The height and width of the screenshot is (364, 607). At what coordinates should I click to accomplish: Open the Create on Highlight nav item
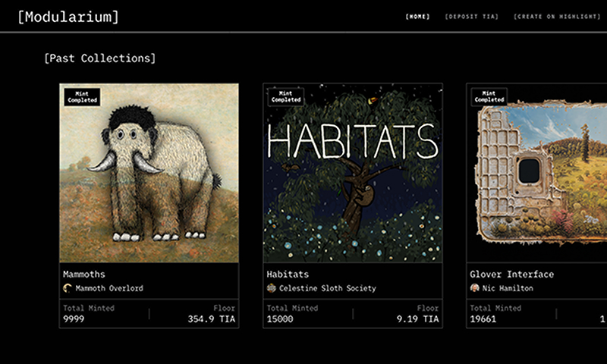557,17
